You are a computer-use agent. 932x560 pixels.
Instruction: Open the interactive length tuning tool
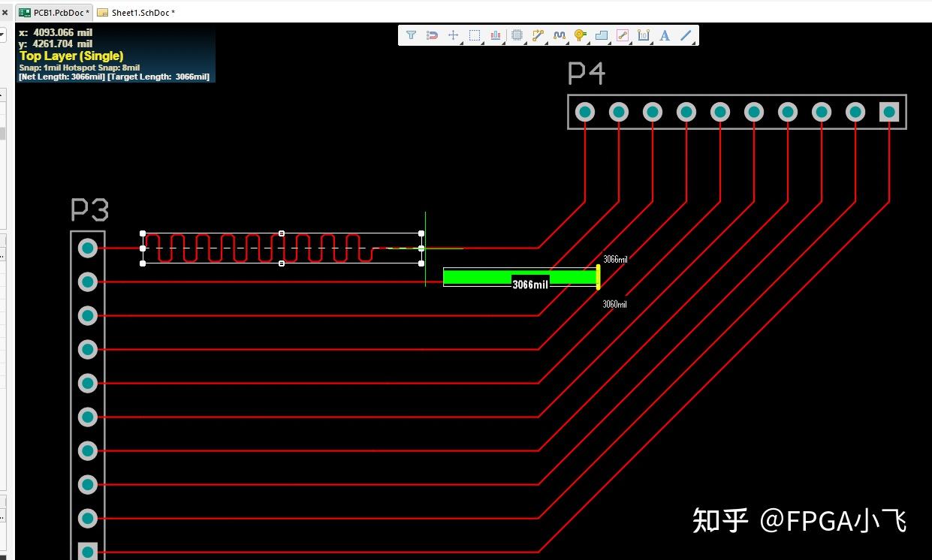560,35
